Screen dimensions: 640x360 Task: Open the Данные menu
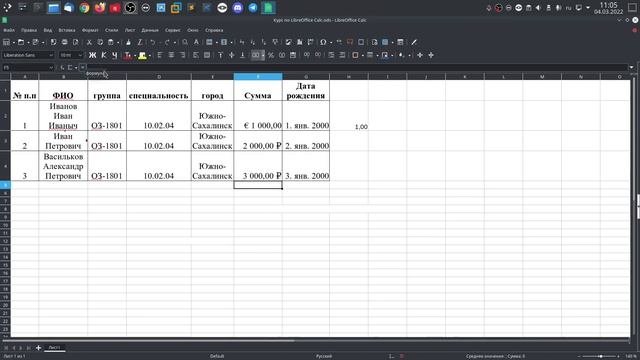coord(150,30)
